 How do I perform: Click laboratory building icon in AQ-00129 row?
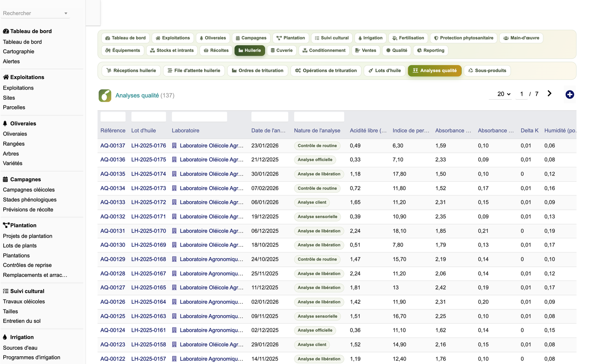point(174,259)
